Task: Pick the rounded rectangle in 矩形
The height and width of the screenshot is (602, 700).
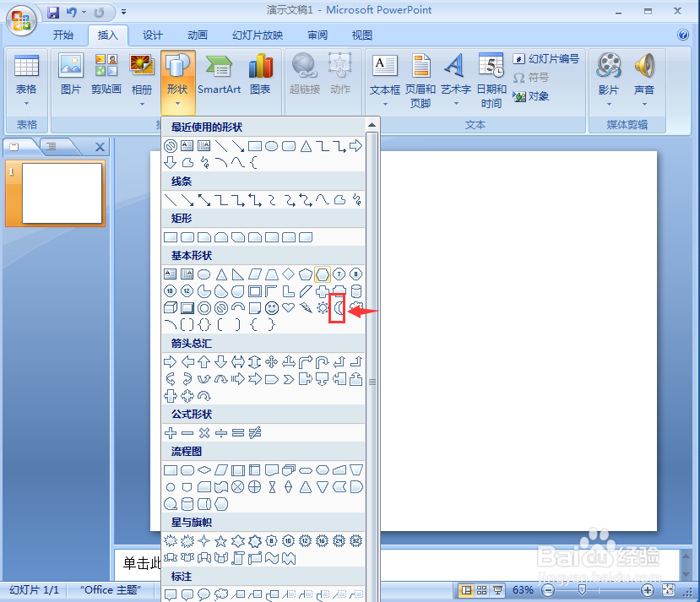Action: click(187, 237)
